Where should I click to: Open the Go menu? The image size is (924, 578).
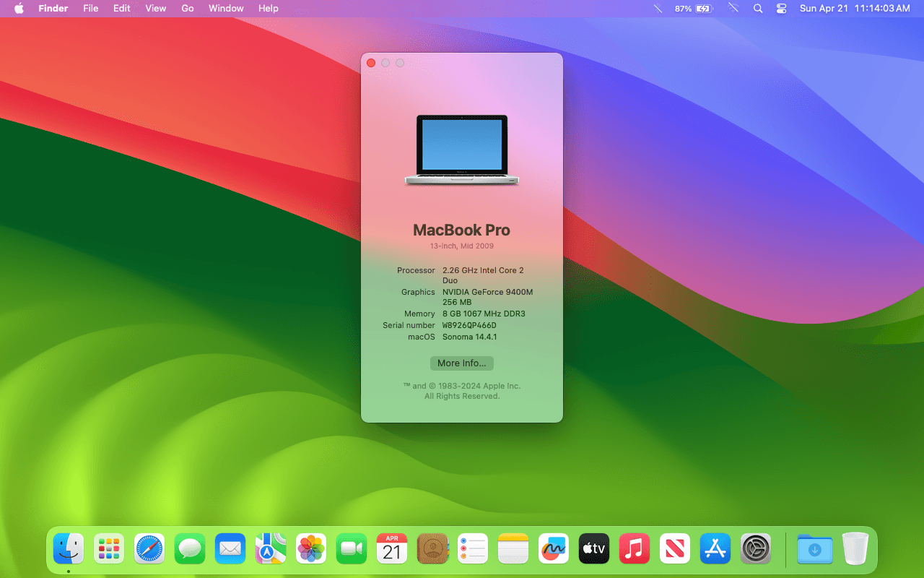coord(187,9)
